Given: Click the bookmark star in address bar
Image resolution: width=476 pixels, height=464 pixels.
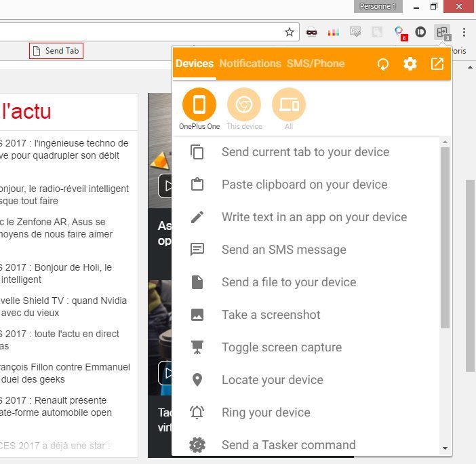Looking at the screenshot, I should coord(290,32).
